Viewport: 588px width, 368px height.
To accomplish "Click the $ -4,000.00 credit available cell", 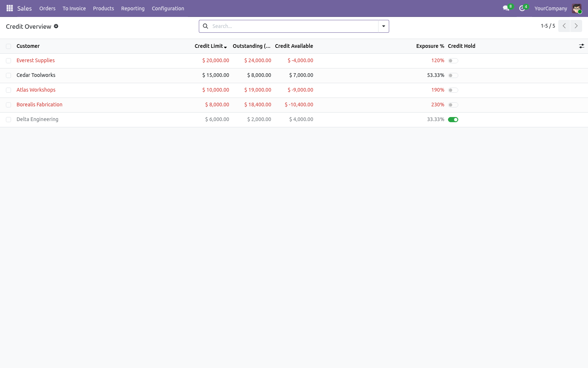I will [300, 60].
